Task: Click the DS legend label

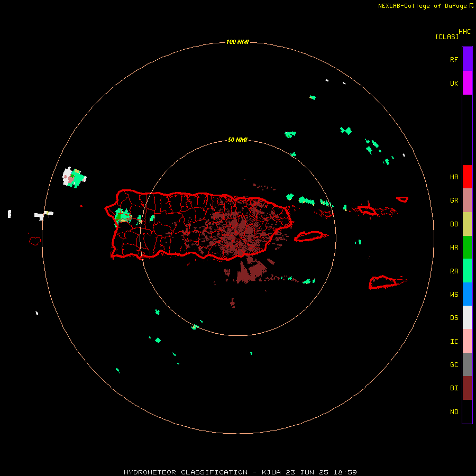Action: (x=454, y=318)
